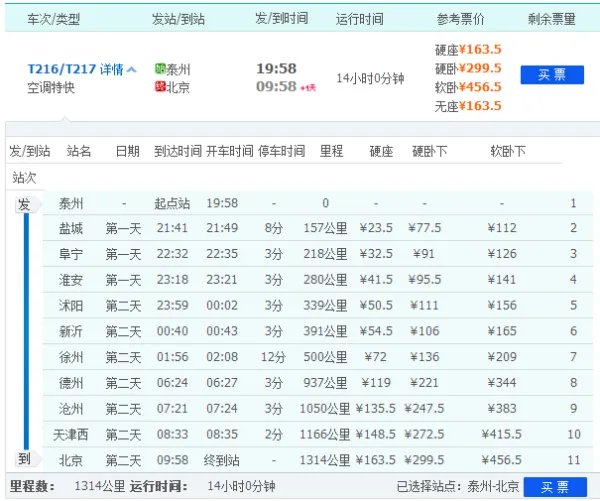This screenshot has width=600, height=501.
Task: Click the blue route progress line
Action: (x=26, y=331)
